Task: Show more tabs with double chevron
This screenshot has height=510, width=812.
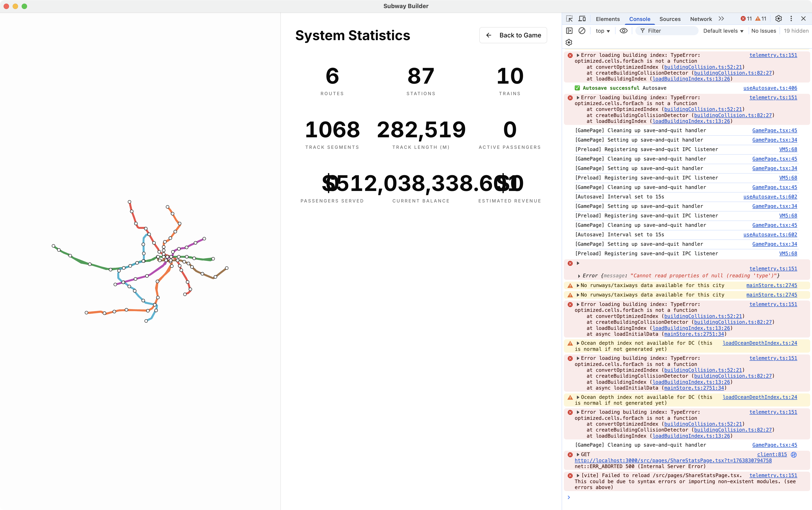Action: [721, 19]
